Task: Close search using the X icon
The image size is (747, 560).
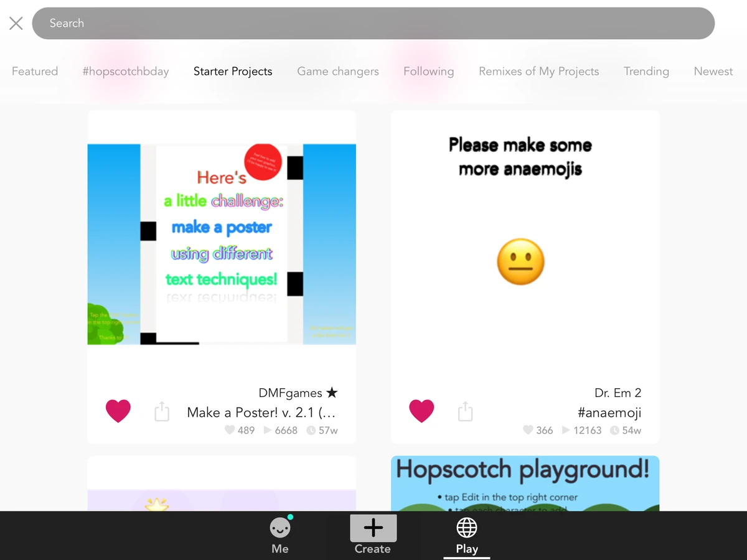Action: point(16,23)
